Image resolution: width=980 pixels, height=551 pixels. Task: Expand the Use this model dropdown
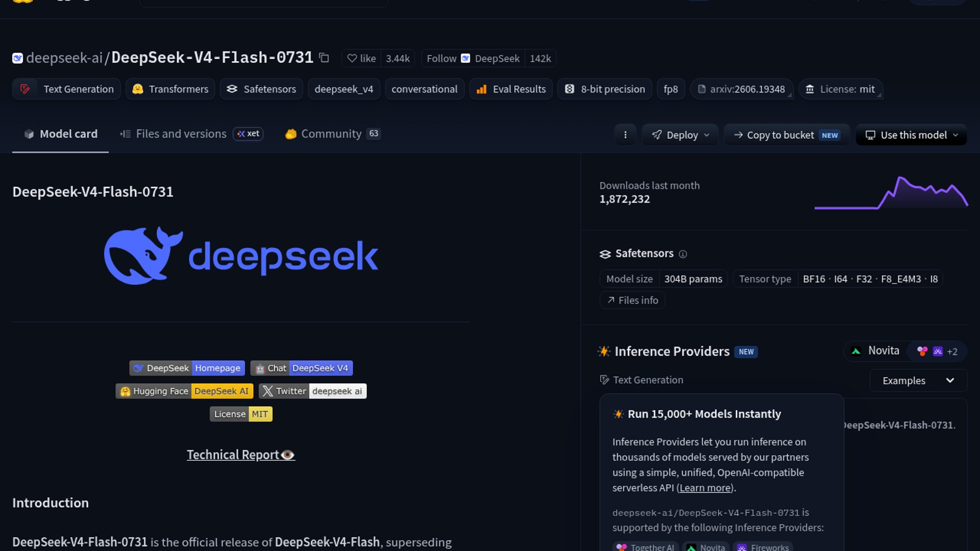[x=911, y=135]
